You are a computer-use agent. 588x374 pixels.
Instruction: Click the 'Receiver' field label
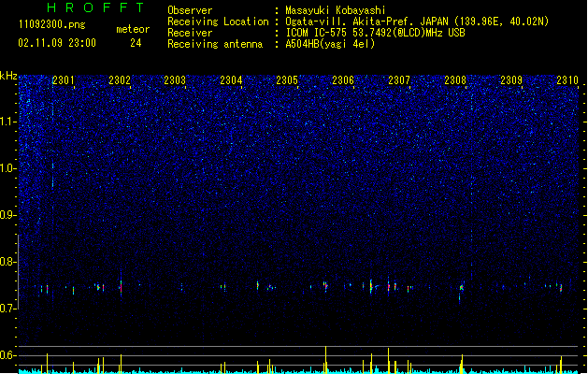[x=190, y=33]
